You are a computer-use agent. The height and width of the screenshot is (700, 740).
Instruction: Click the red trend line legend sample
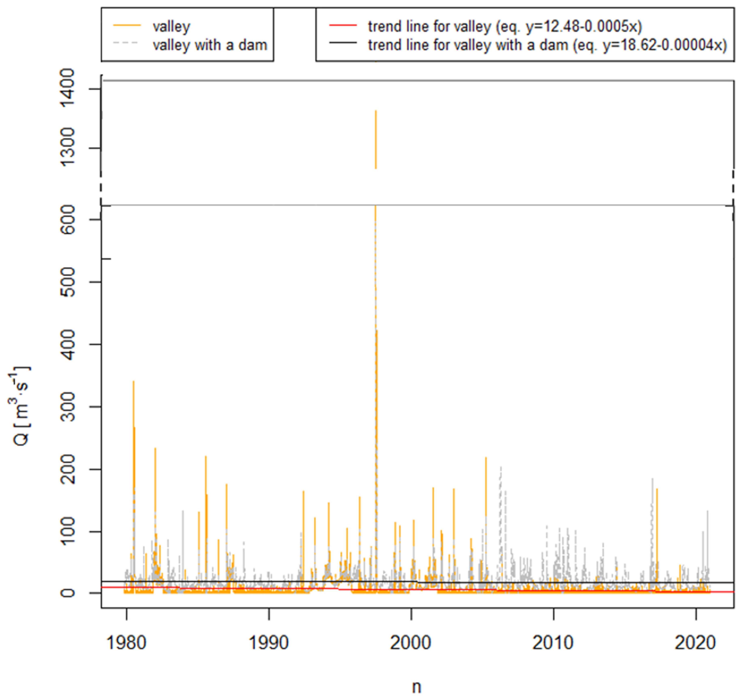click(343, 25)
